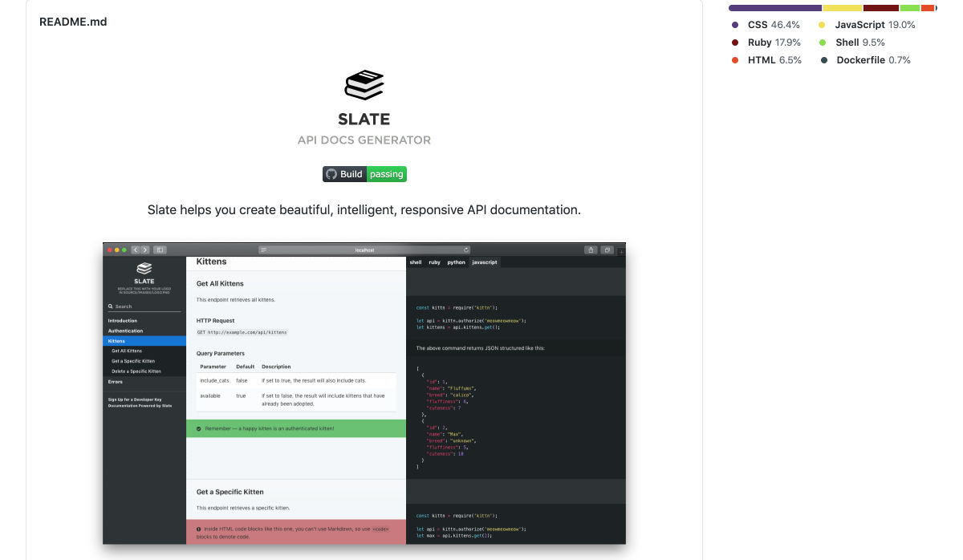The width and height of the screenshot is (963, 560).
Task: Click the share icon in screenshot's browser toolbar
Action: coord(591,250)
